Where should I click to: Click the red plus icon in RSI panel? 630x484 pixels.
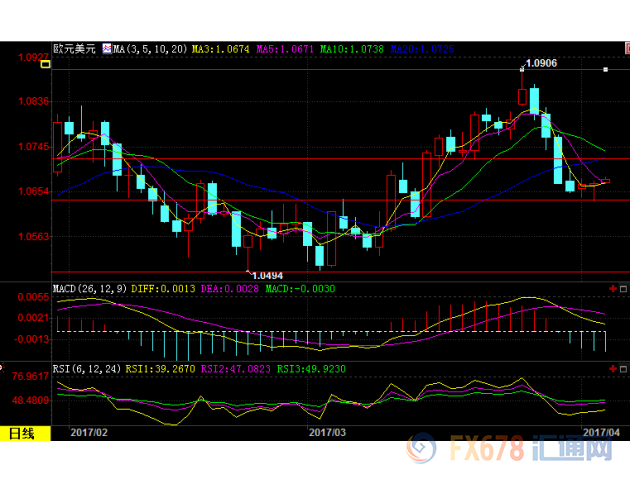tap(613, 368)
